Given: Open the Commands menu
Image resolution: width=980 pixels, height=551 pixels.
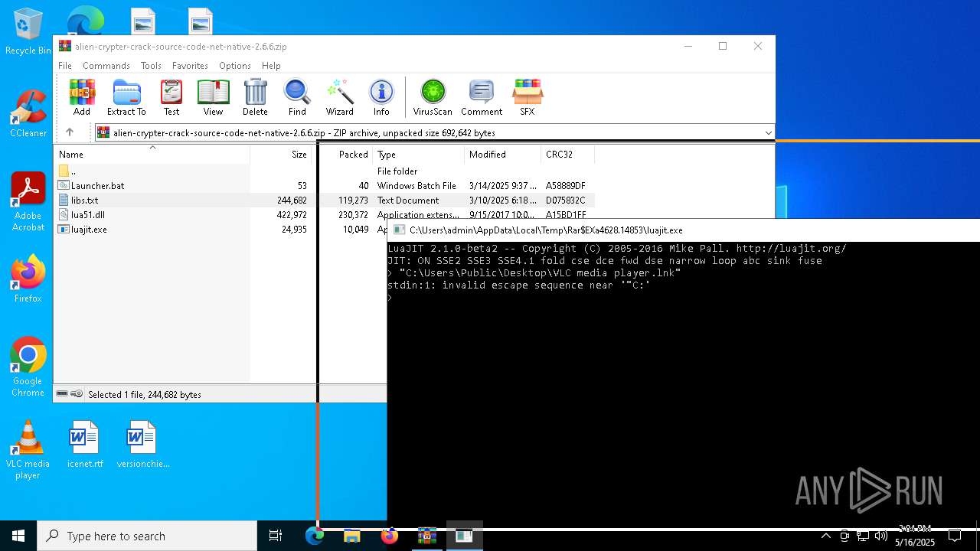Looking at the screenshot, I should (x=106, y=66).
